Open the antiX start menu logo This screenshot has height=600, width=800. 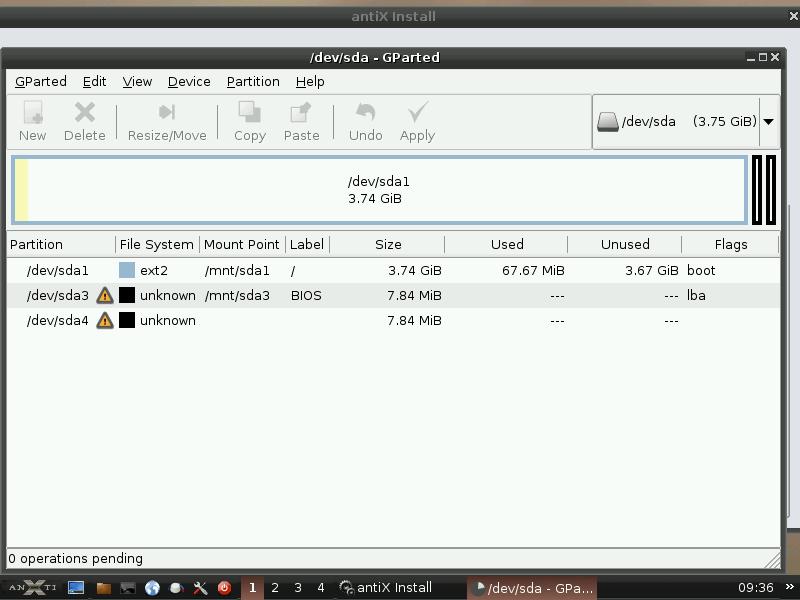(x=33, y=588)
